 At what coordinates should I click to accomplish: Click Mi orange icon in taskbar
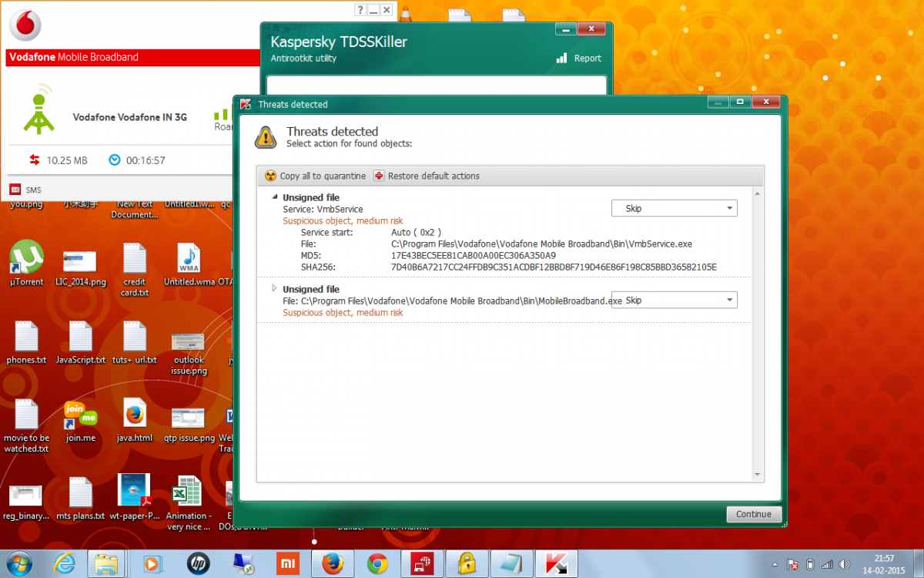click(x=287, y=563)
